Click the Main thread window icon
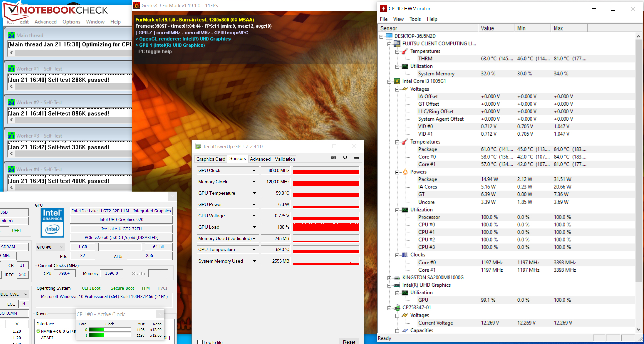The width and height of the screenshot is (644, 344). [11, 35]
